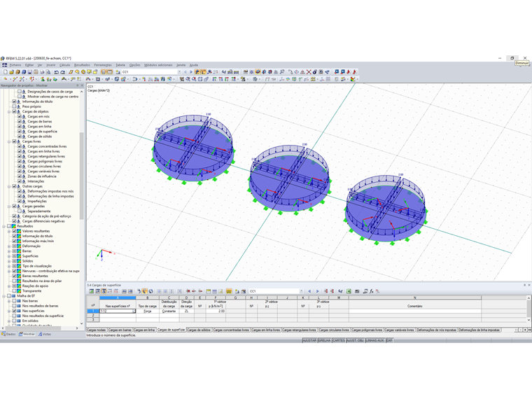Click the red X delete icon in the toolbar

(x=309, y=72)
